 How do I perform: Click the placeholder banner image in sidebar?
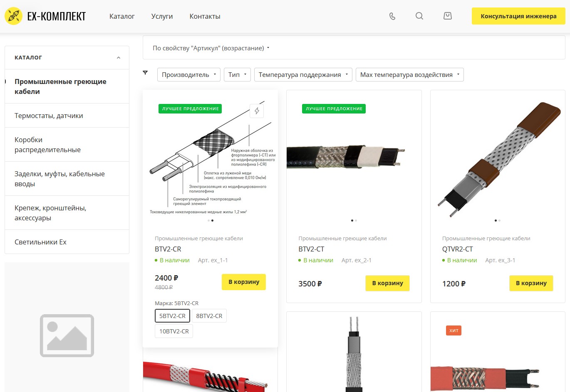click(67, 335)
